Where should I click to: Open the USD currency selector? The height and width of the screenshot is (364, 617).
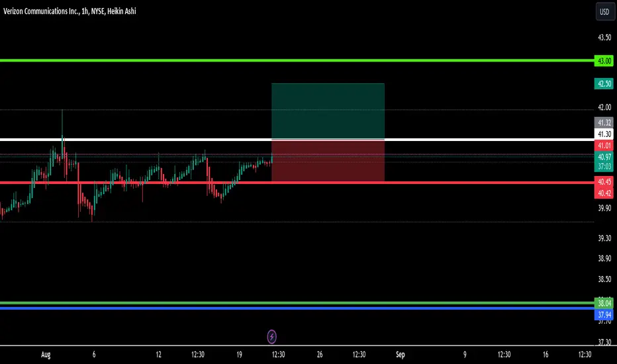(x=604, y=12)
